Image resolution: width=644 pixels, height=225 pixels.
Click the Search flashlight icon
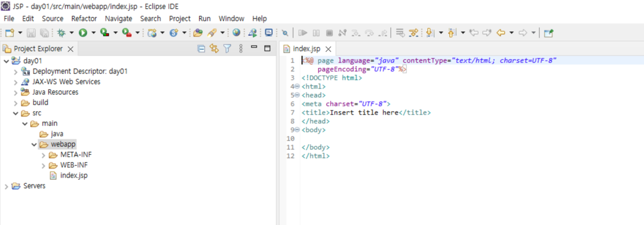(x=212, y=33)
